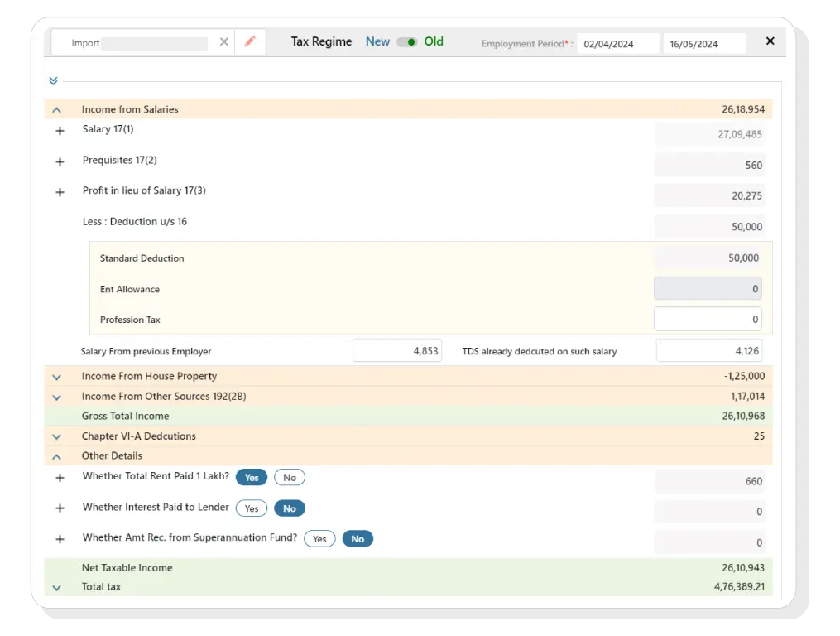Expand Superannuation Fund question via plus icon

pyautogui.click(x=59, y=539)
